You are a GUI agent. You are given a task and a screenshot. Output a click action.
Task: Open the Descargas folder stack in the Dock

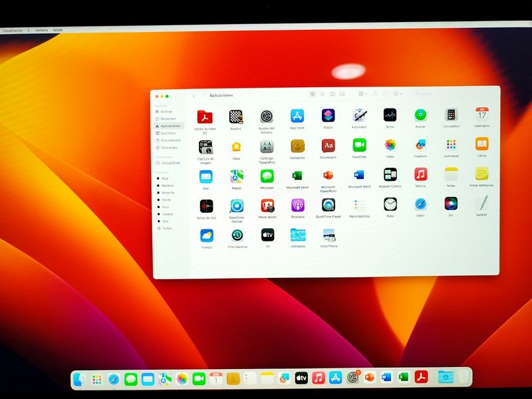pos(446,376)
